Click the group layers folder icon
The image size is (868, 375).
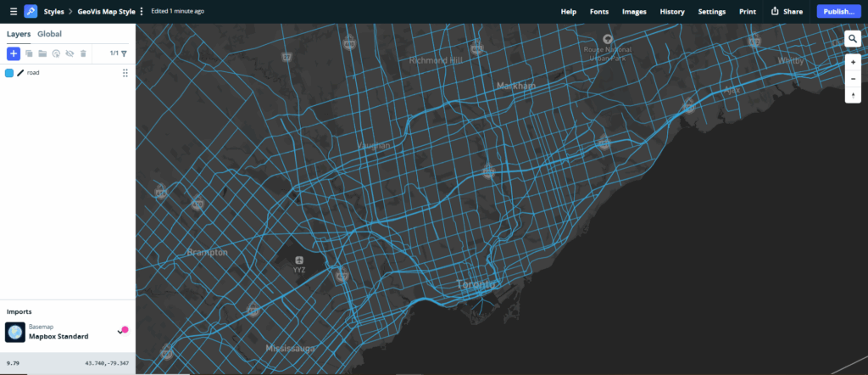[x=42, y=53]
